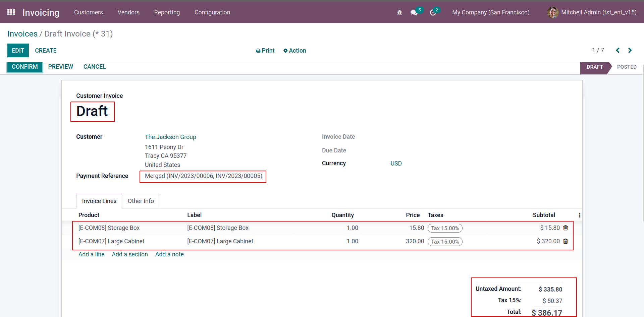Open the conversations chat icon
The height and width of the screenshot is (317, 644).
coord(414,12)
